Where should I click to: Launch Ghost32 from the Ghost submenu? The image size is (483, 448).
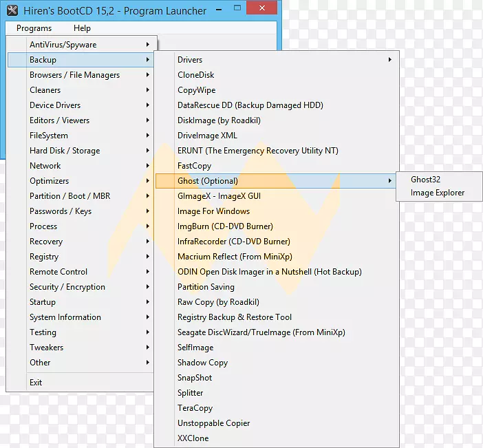click(x=425, y=180)
